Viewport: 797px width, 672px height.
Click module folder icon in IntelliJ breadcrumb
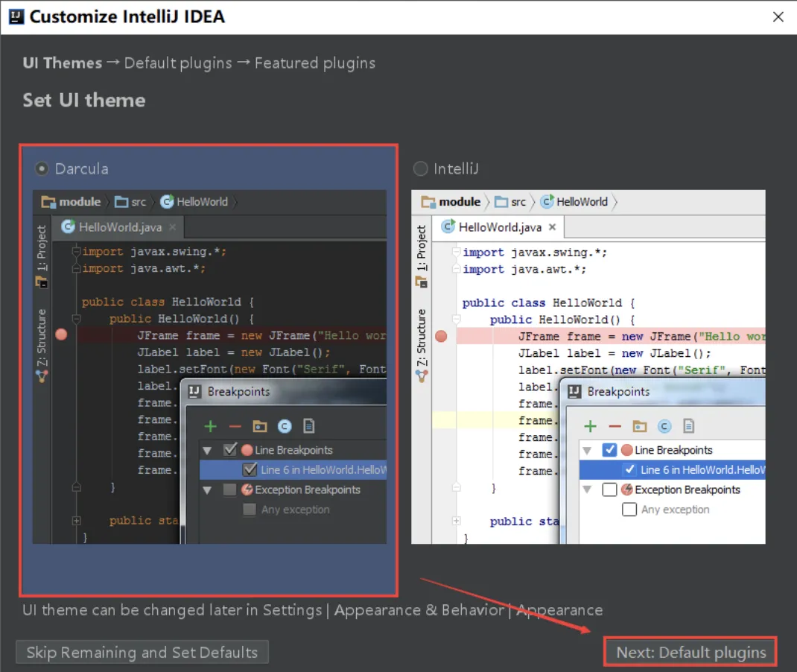(428, 202)
